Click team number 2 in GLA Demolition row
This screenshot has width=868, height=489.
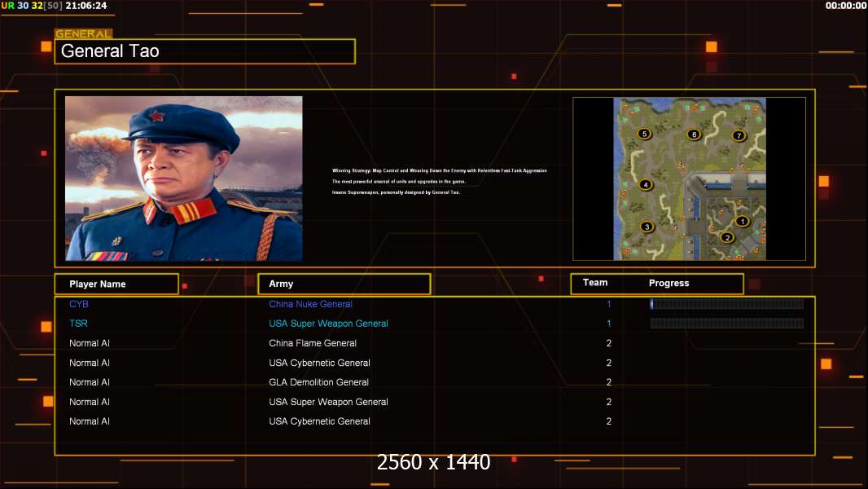tap(609, 382)
